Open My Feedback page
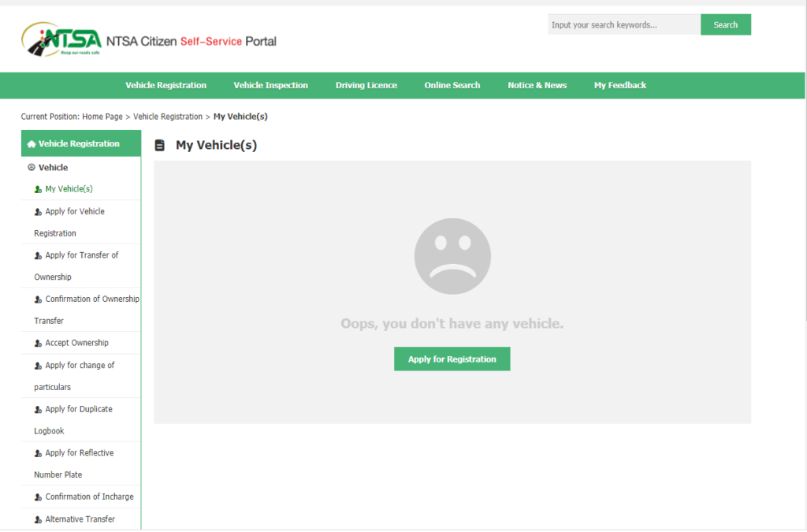Screen dimensions: 807x532 pyautogui.click(x=619, y=85)
